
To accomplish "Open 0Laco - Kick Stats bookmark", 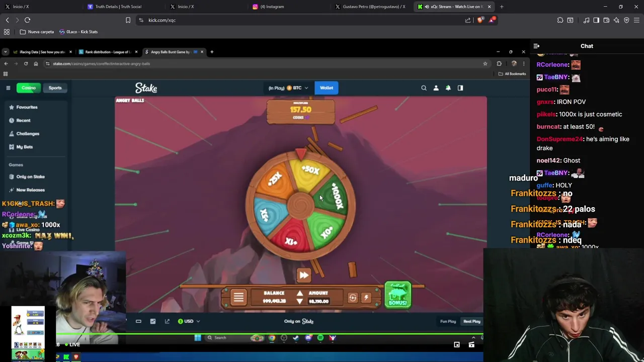I will click(x=78, y=32).
